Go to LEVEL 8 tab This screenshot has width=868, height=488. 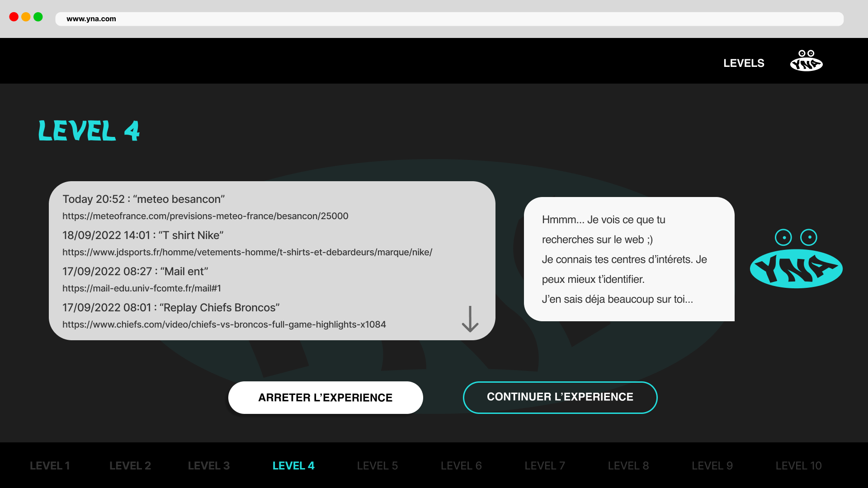click(x=628, y=465)
